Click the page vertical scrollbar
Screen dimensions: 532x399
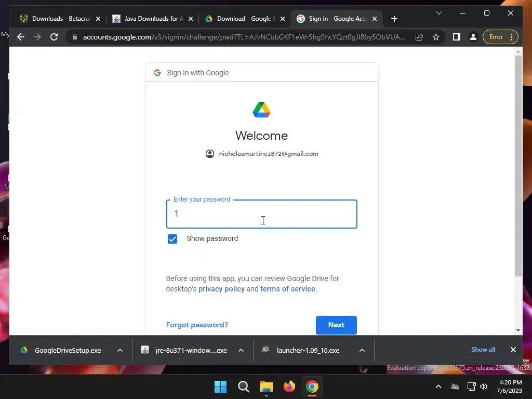click(x=518, y=166)
